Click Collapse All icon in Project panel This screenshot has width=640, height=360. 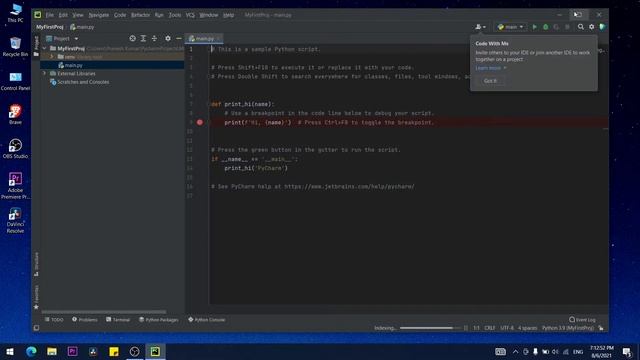pyautogui.click(x=154, y=38)
